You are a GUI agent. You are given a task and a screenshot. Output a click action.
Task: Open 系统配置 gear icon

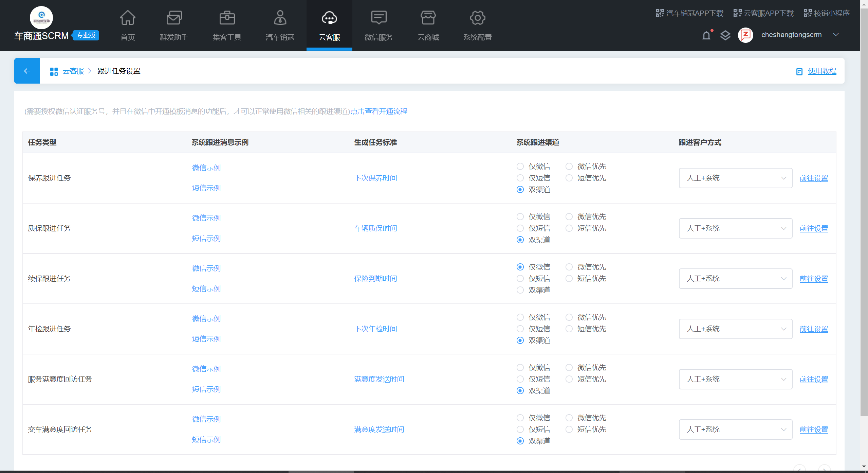477,18
